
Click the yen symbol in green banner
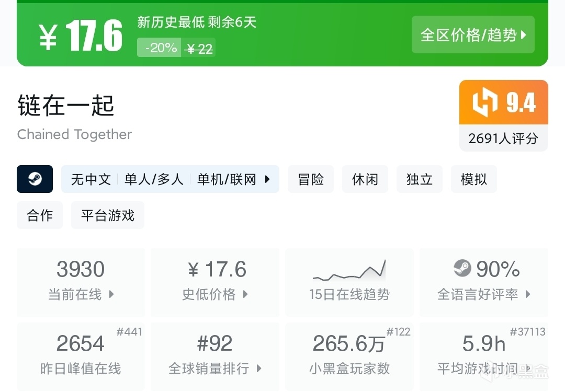[48, 37]
